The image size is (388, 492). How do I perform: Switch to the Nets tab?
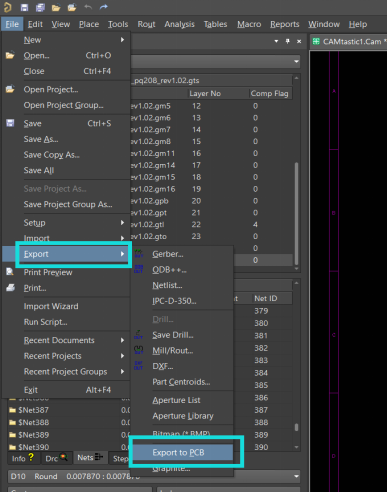pos(90,457)
